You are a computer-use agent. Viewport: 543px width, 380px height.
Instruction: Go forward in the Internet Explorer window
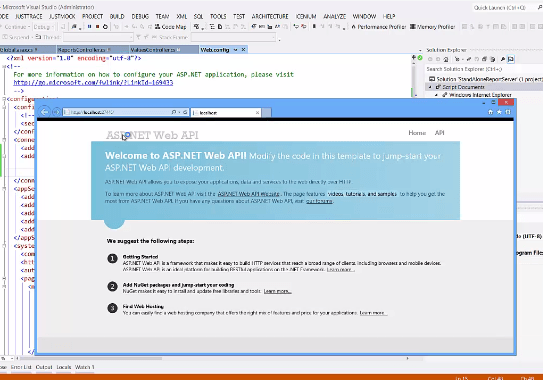[x=56, y=112]
